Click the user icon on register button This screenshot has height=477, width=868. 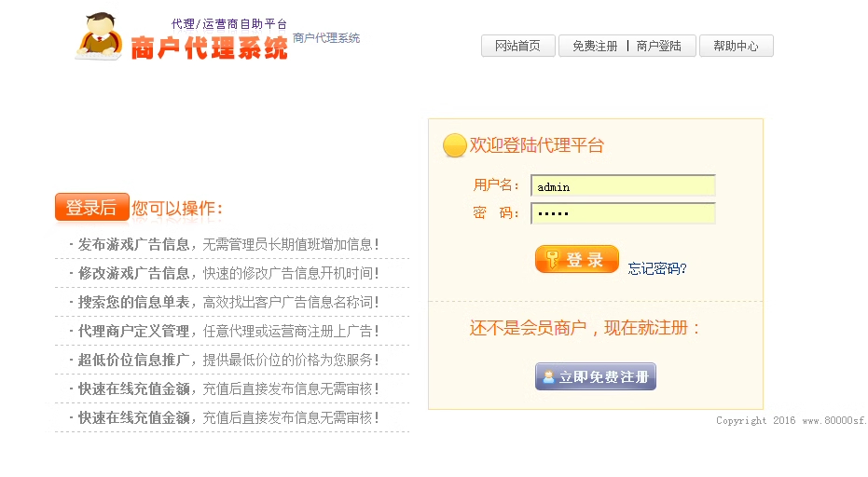(548, 376)
